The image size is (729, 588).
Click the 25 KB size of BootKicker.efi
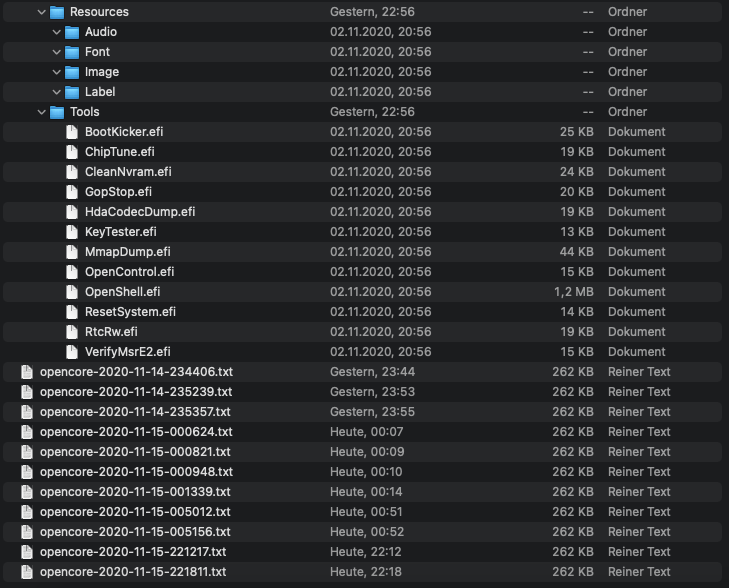[577, 132]
